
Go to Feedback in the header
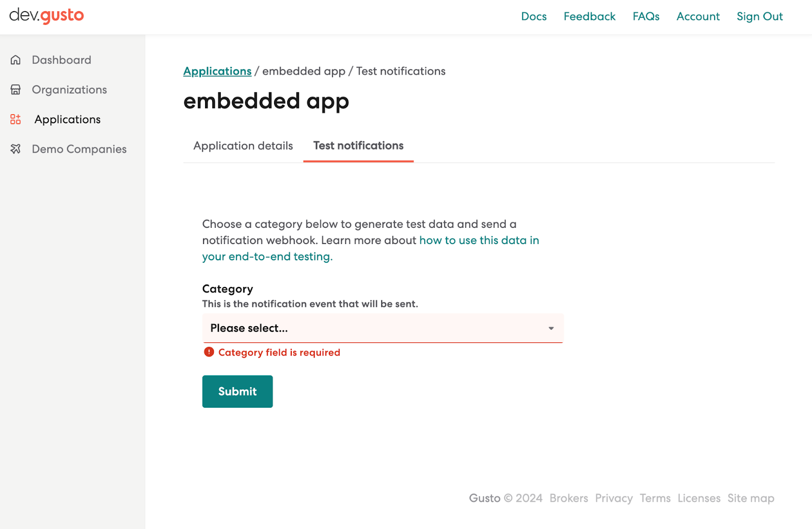[x=590, y=17]
